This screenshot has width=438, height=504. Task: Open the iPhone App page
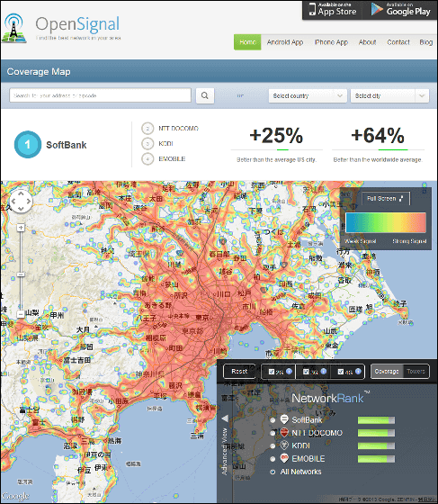tap(331, 42)
